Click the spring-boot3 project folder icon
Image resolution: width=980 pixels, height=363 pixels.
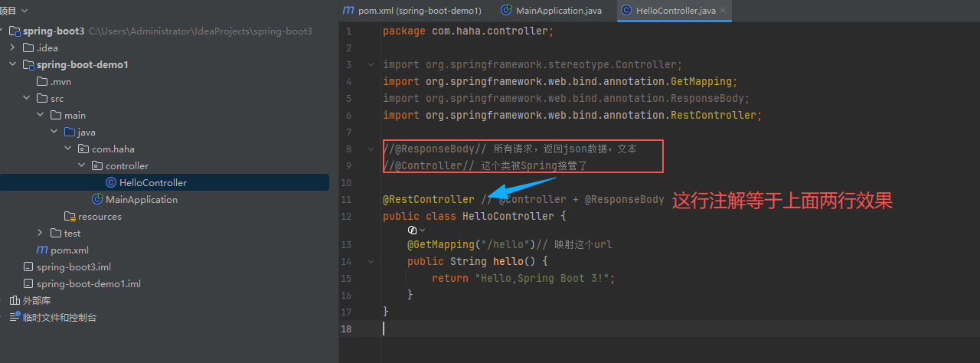15,31
